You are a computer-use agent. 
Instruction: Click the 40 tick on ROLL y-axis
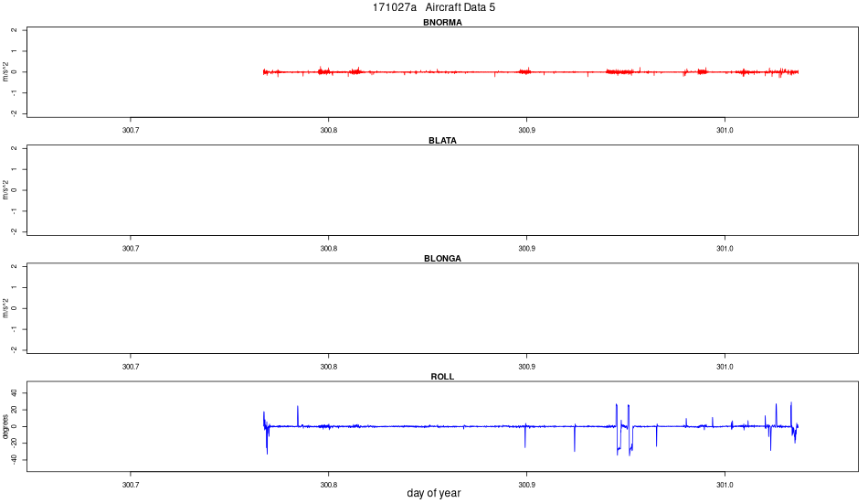[15, 393]
